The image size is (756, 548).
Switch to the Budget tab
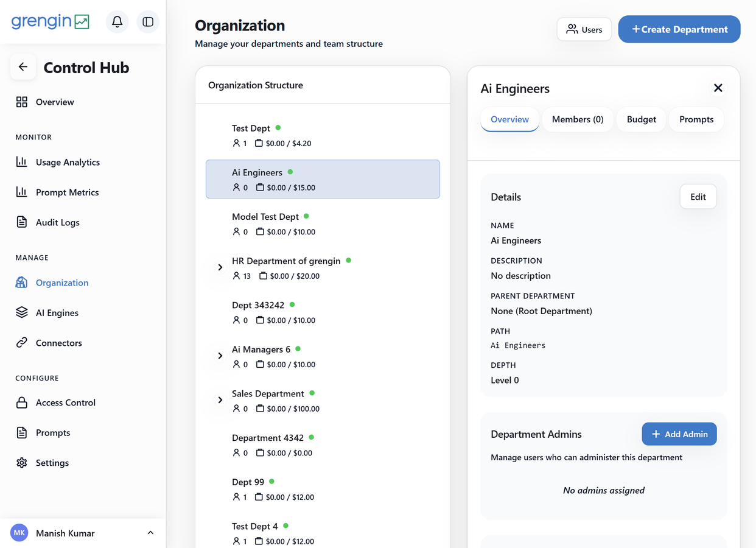point(642,119)
